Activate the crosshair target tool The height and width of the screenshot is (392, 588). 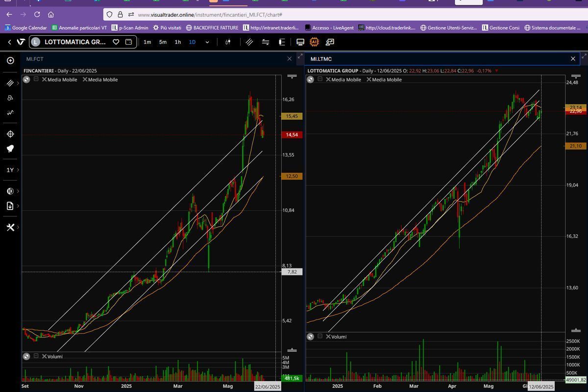click(x=10, y=134)
